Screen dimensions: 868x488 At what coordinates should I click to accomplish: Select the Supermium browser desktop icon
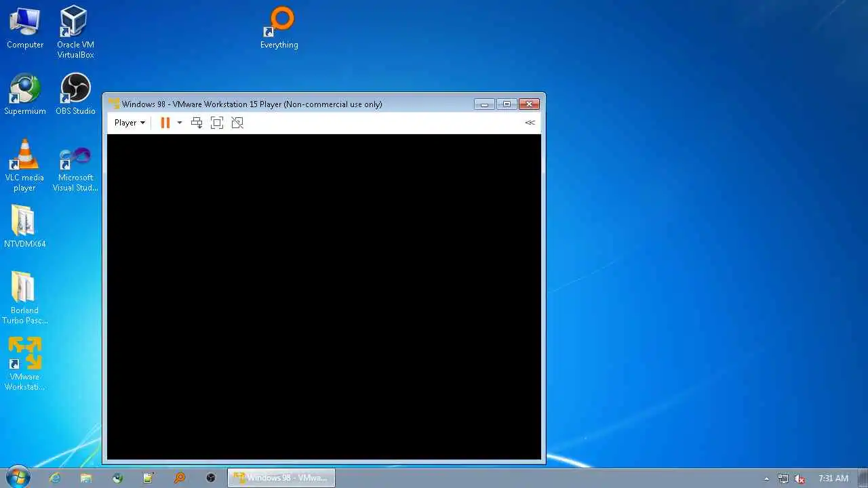coord(25,94)
